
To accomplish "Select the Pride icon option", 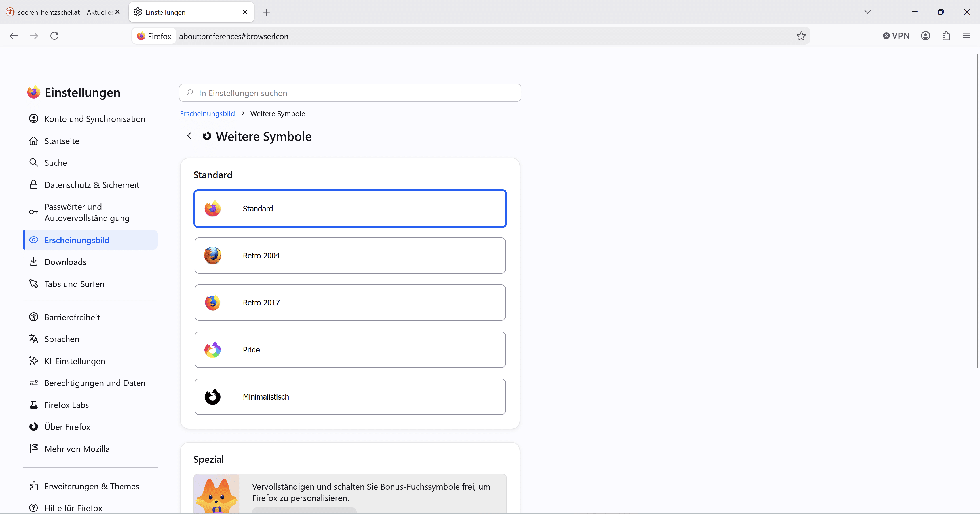I will (x=350, y=350).
